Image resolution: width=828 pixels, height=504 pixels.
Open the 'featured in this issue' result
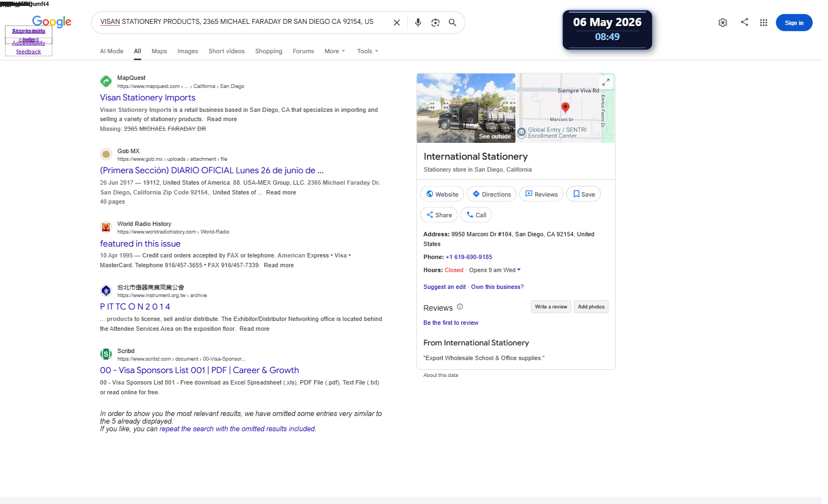(140, 244)
